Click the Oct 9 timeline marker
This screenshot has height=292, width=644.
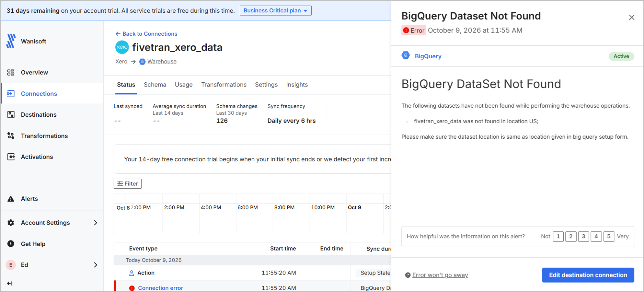pos(354,207)
